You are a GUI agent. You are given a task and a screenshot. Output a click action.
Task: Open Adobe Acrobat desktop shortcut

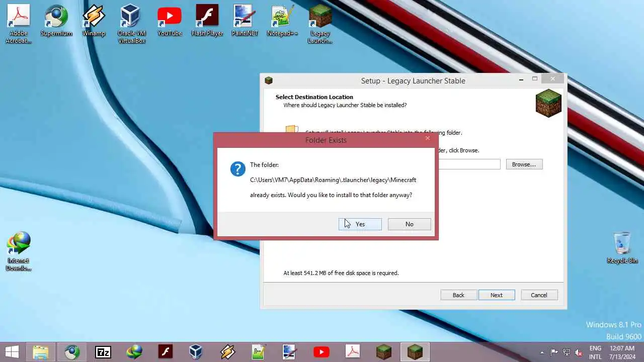tap(19, 24)
